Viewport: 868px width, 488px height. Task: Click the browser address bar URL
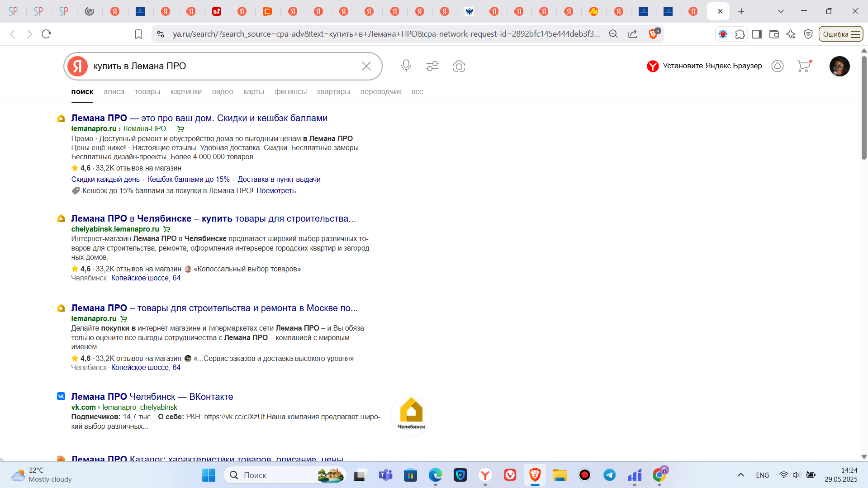coord(386,34)
